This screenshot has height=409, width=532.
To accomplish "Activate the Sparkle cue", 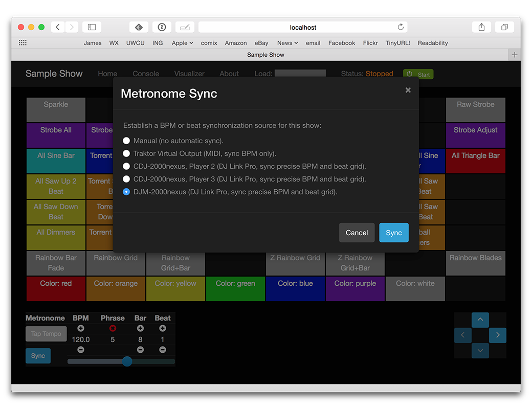I will pos(56,110).
